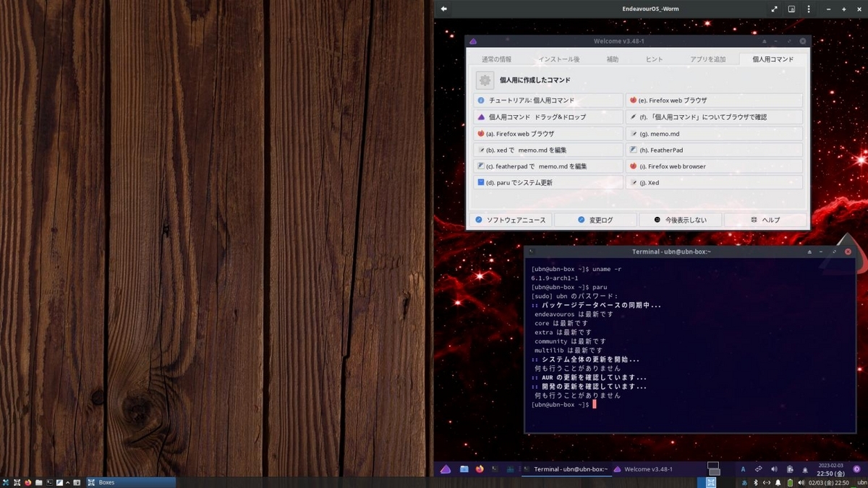Click workspace switcher in guest panel
Image resolution: width=868 pixels, height=488 pixels.
tap(713, 468)
